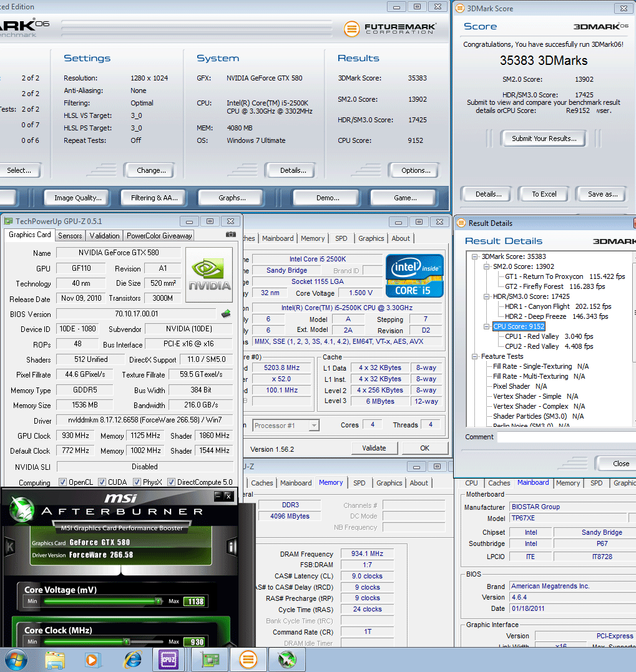Open Windows Explorer from the taskbar
This screenshot has height=672, width=636.
coord(55,660)
